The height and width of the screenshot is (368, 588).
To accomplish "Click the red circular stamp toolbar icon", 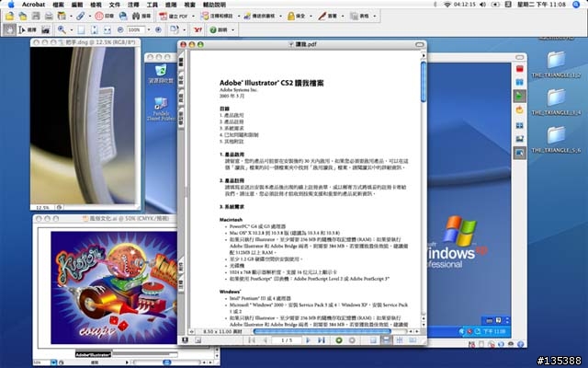I will pos(99,17).
